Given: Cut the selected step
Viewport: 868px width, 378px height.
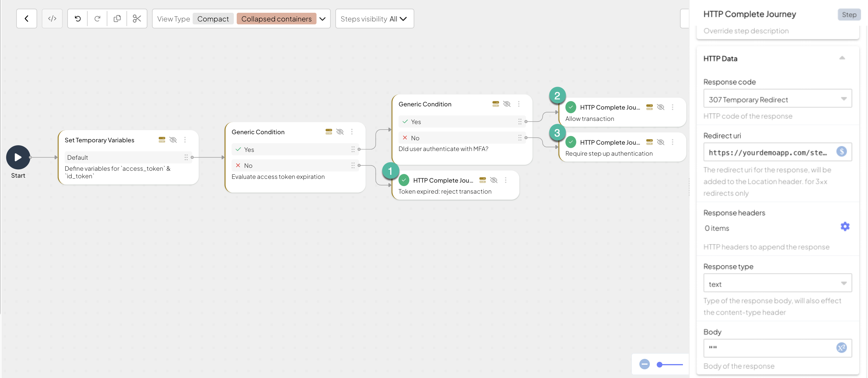Looking at the screenshot, I should [136, 19].
